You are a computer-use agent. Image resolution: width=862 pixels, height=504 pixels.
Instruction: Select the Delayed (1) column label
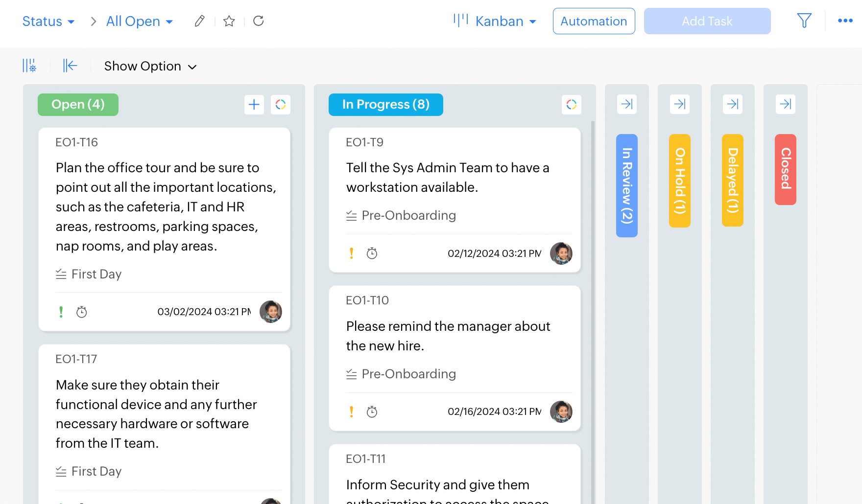point(732,180)
